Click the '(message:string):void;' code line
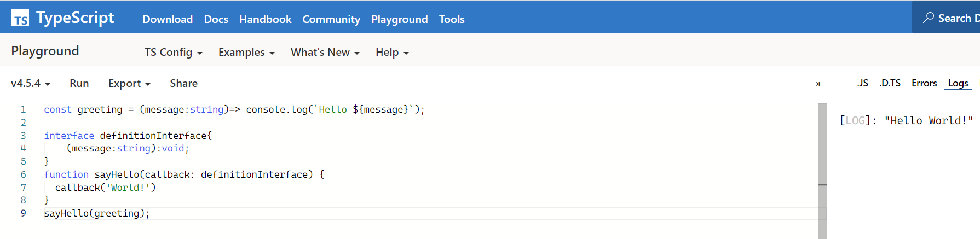The height and width of the screenshot is (239, 980). pyautogui.click(x=128, y=148)
